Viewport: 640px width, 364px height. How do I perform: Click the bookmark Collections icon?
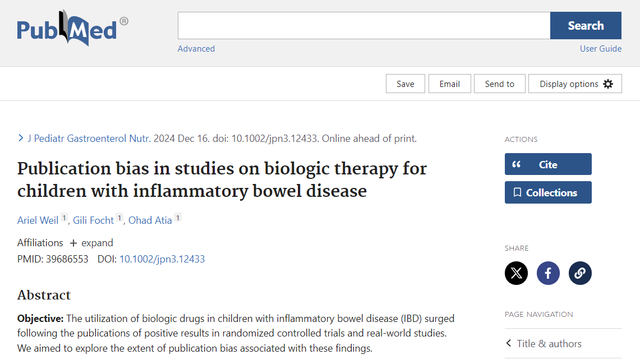pyautogui.click(x=517, y=192)
